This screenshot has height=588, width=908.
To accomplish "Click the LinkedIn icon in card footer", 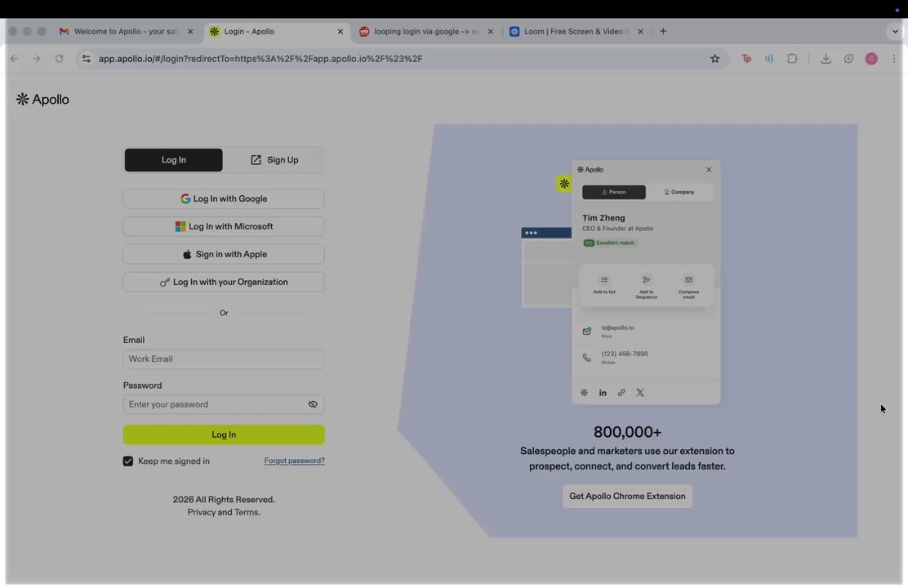I will (x=603, y=393).
